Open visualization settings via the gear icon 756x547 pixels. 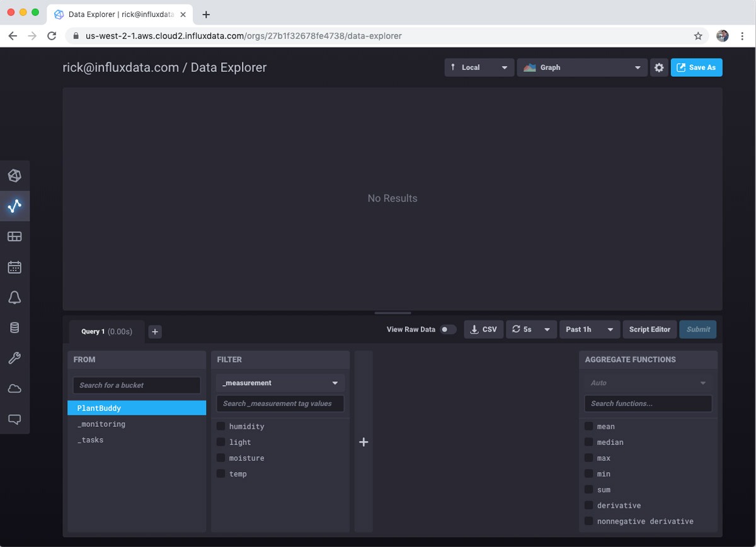pos(659,67)
